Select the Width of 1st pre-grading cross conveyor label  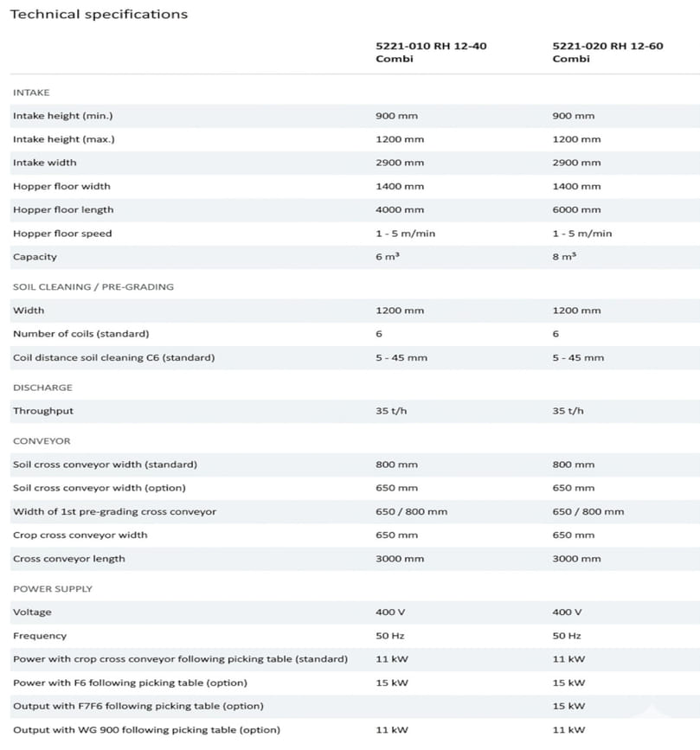pos(114,512)
